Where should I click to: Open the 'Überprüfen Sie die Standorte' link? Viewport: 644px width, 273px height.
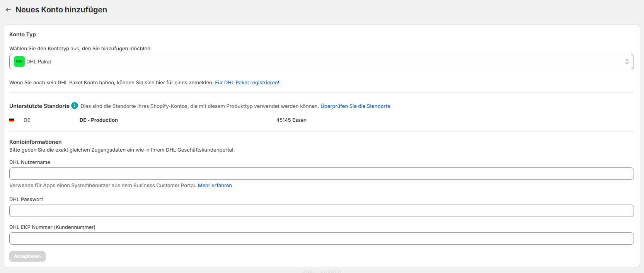tap(355, 106)
